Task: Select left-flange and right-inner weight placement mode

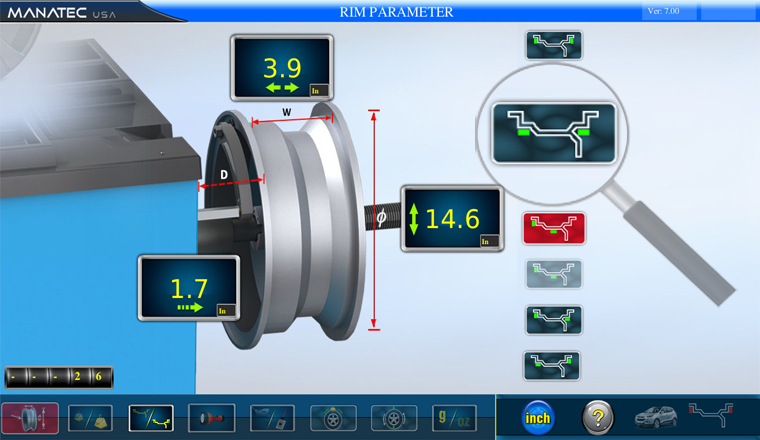Action: [554, 320]
